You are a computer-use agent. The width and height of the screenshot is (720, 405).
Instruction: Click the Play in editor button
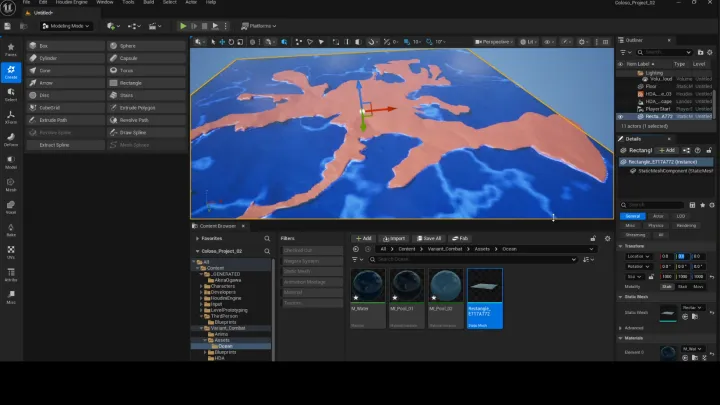(183, 26)
